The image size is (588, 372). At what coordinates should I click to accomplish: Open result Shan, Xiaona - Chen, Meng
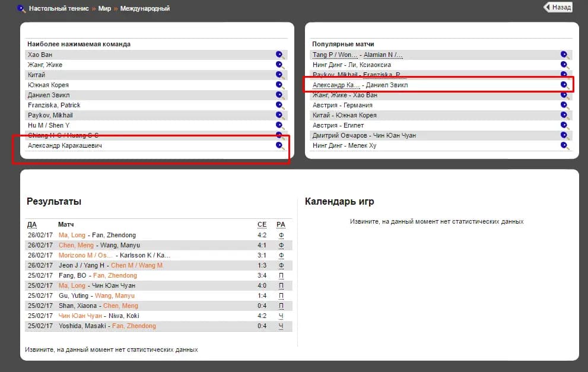(x=98, y=306)
